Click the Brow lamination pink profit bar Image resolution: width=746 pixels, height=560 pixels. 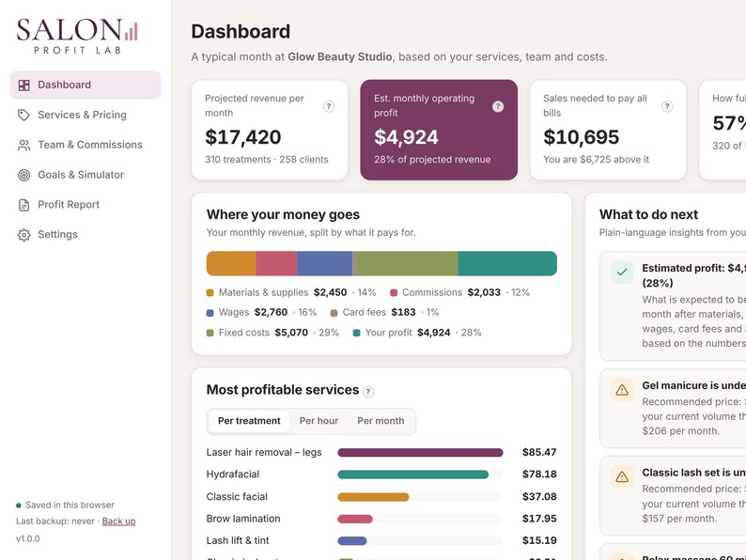pyautogui.click(x=355, y=519)
